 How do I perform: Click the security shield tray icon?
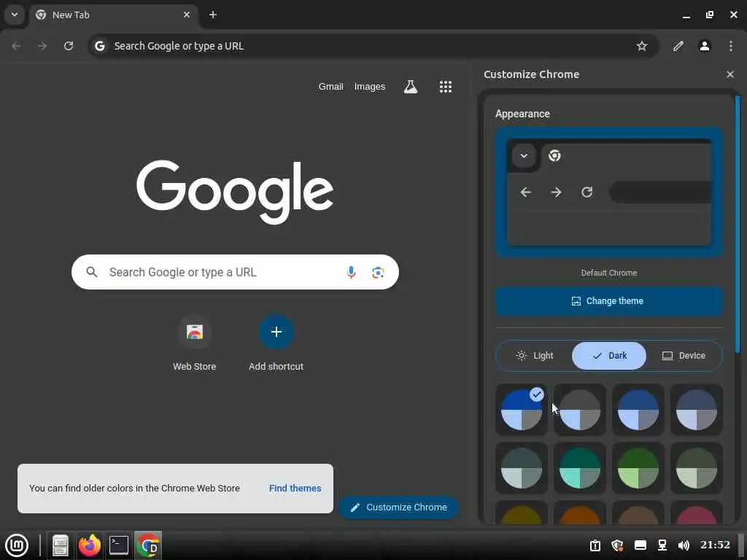pos(617,545)
